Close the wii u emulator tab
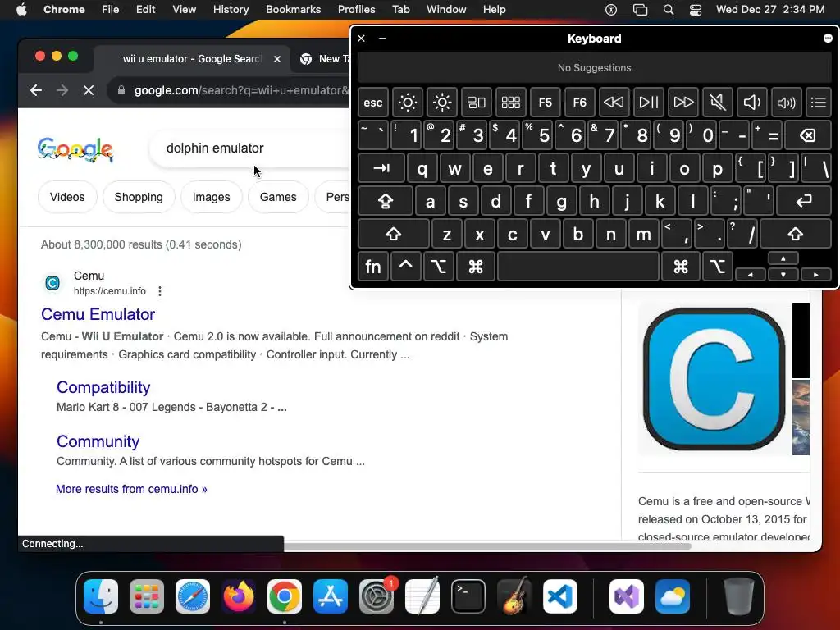This screenshot has width=840, height=630. pos(277,59)
